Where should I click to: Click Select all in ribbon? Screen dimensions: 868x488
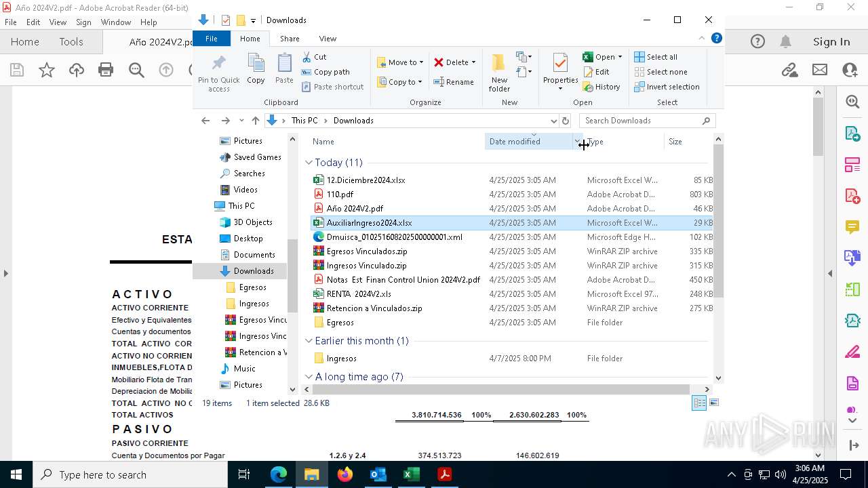pyautogui.click(x=656, y=57)
